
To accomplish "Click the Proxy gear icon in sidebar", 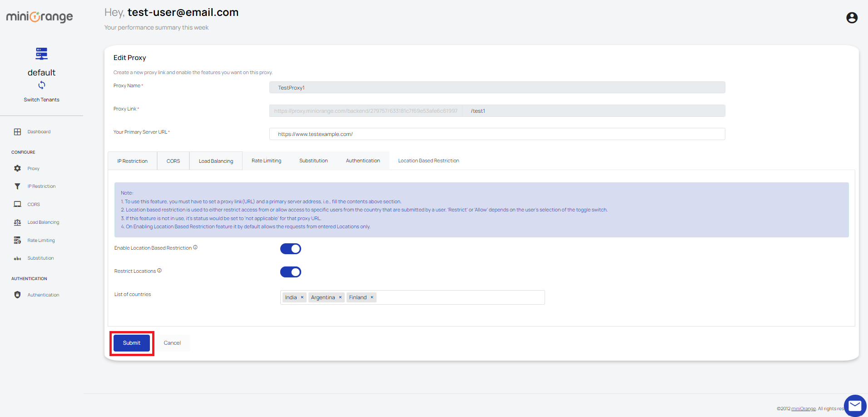I will pos(17,168).
